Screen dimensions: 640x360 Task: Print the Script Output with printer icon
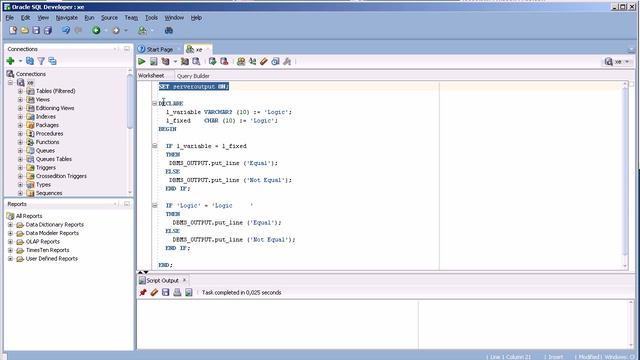[x=177, y=292]
